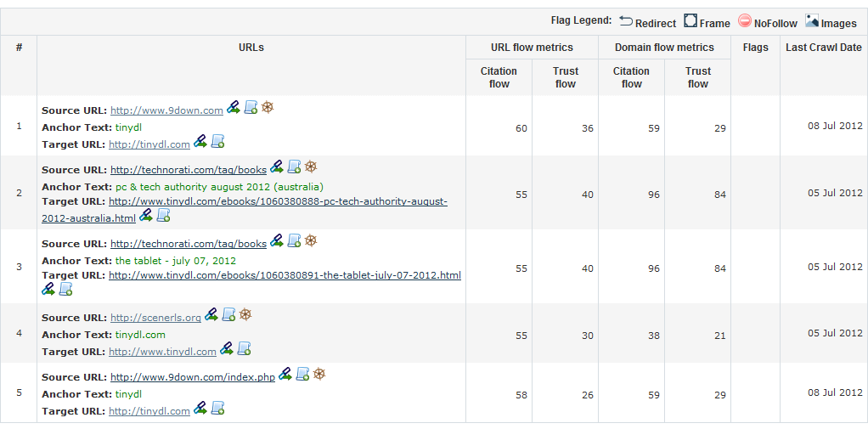This screenshot has width=868, height=429.
Task: Click the scroll-plus icon after row 2 target URL
Action: click(x=163, y=215)
